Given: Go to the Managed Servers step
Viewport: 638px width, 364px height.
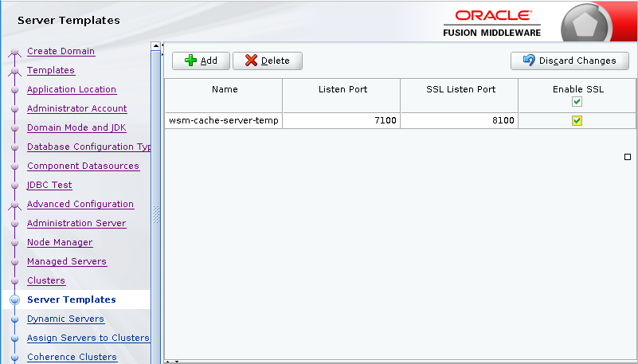Looking at the screenshot, I should pos(66,261).
